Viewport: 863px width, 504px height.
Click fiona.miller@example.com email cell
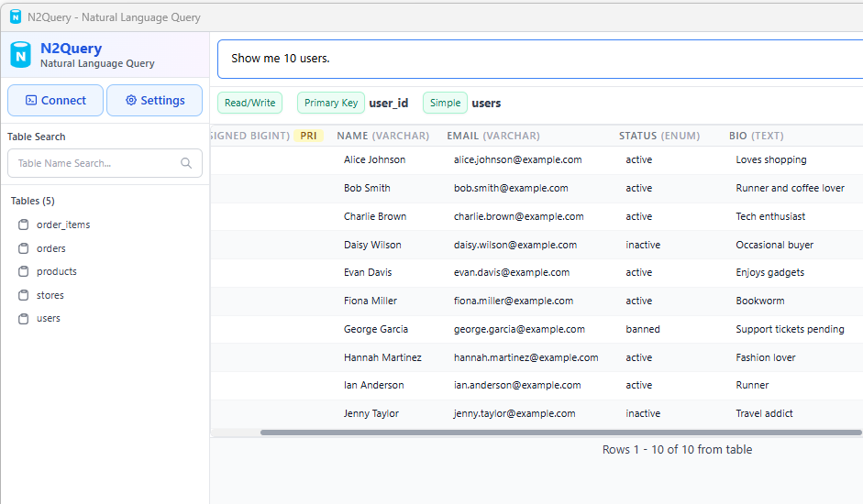point(514,301)
